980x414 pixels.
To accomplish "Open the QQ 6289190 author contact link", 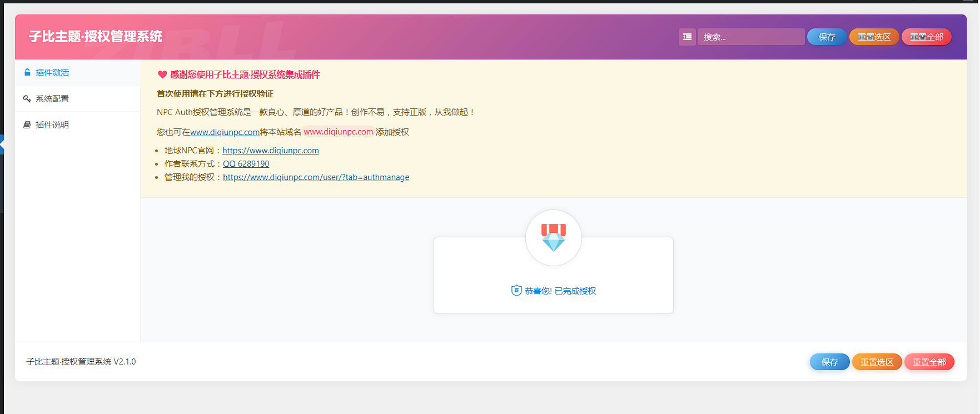I will click(x=246, y=164).
